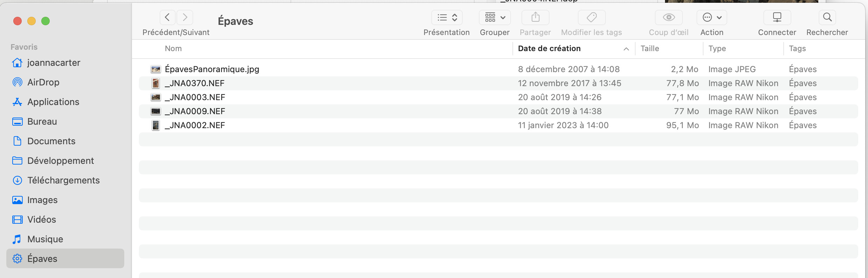This screenshot has width=868, height=278.
Task: Click the Connecter toolbar icon
Action: pos(777,18)
